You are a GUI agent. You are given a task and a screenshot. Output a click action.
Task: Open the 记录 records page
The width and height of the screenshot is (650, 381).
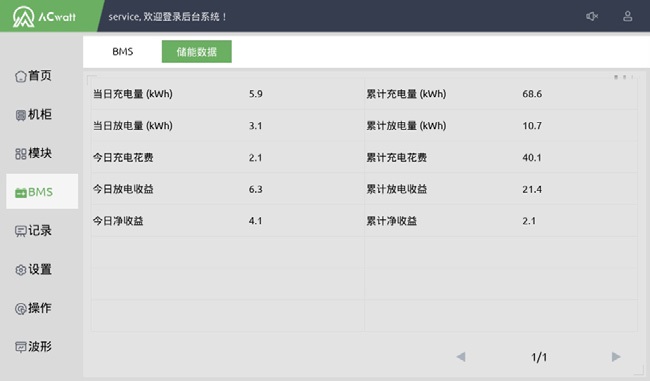(33, 231)
